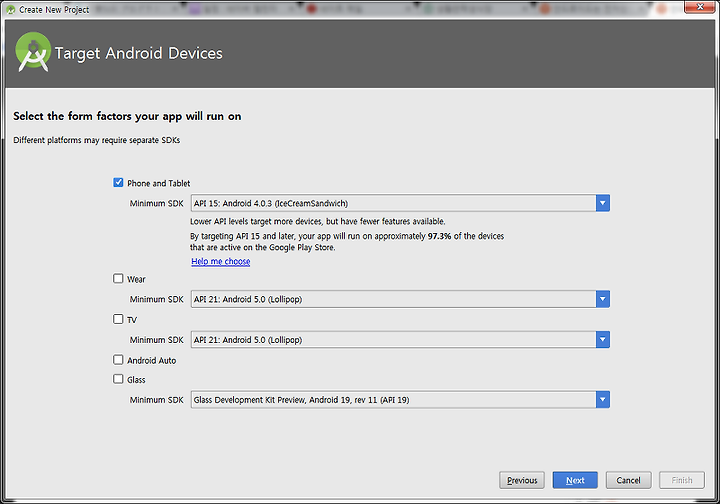Open Glass Minimum SDK dropdown arrow
The image size is (720, 504).
(x=602, y=399)
